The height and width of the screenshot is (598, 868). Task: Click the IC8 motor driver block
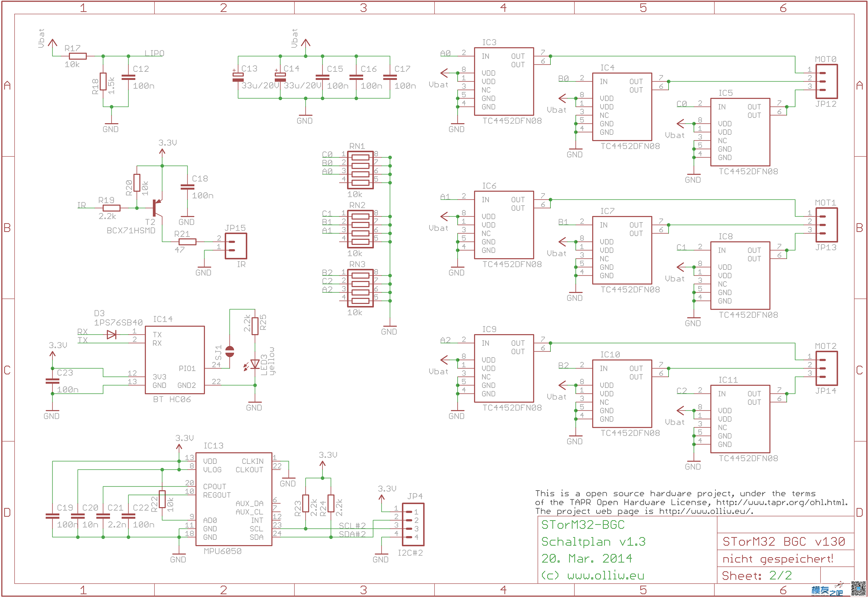point(741,275)
